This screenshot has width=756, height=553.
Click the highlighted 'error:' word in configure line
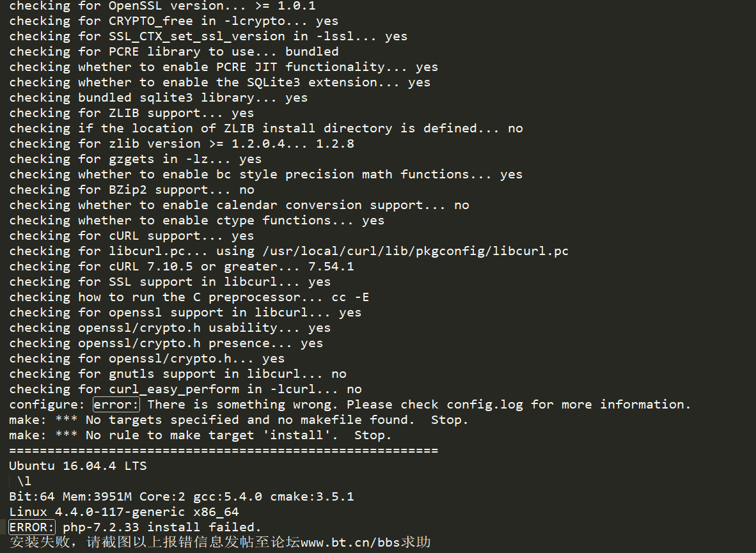pos(116,405)
